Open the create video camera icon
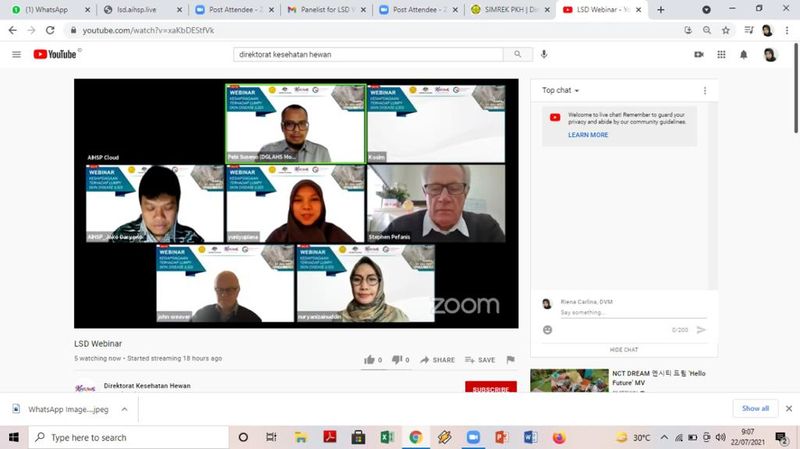 [x=699, y=54]
